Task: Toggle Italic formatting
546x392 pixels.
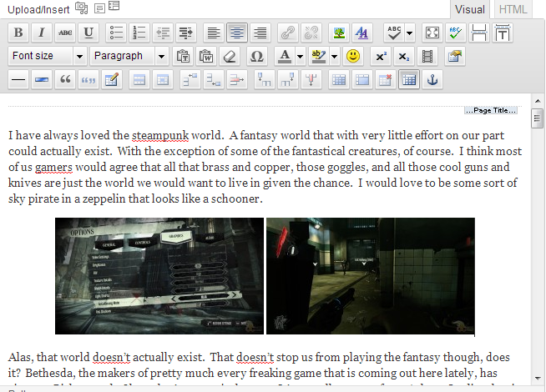Action: click(x=42, y=33)
